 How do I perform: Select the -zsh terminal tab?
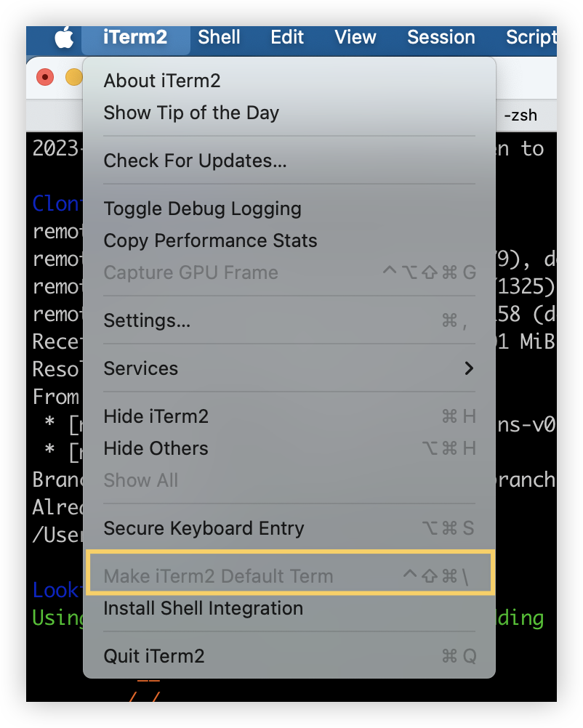[520, 116]
